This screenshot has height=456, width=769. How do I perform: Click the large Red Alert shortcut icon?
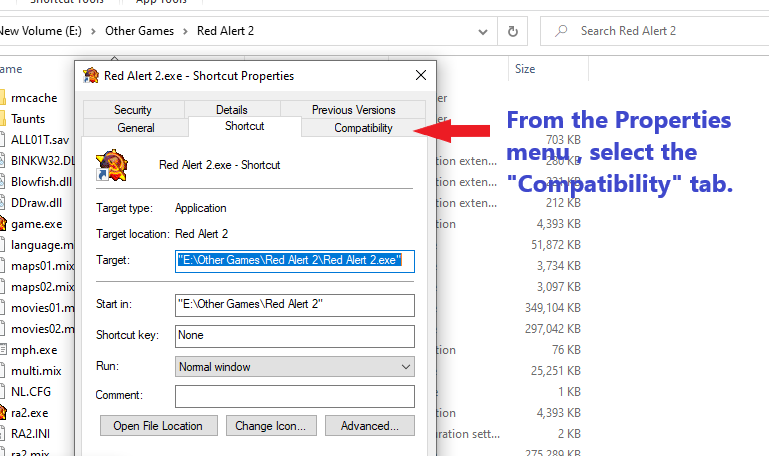tap(112, 165)
